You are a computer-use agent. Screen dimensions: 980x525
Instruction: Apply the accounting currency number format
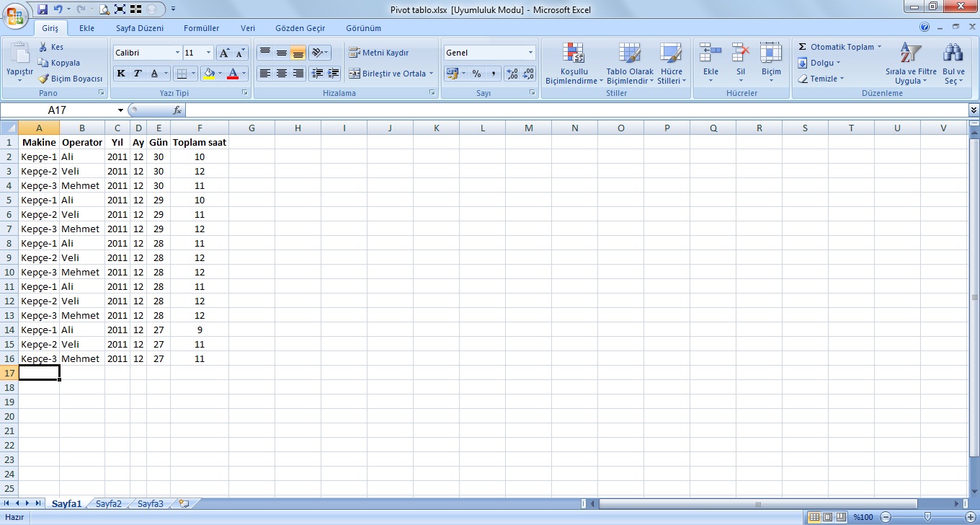click(452, 73)
